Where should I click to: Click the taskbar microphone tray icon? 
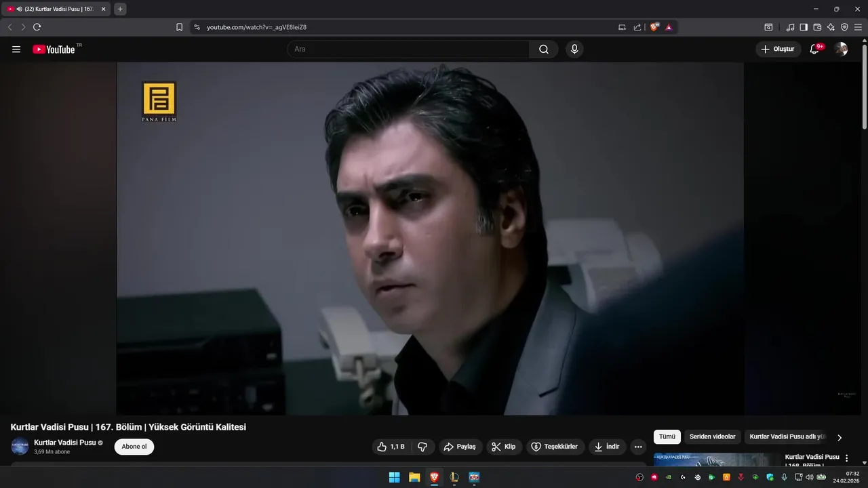[x=785, y=477]
